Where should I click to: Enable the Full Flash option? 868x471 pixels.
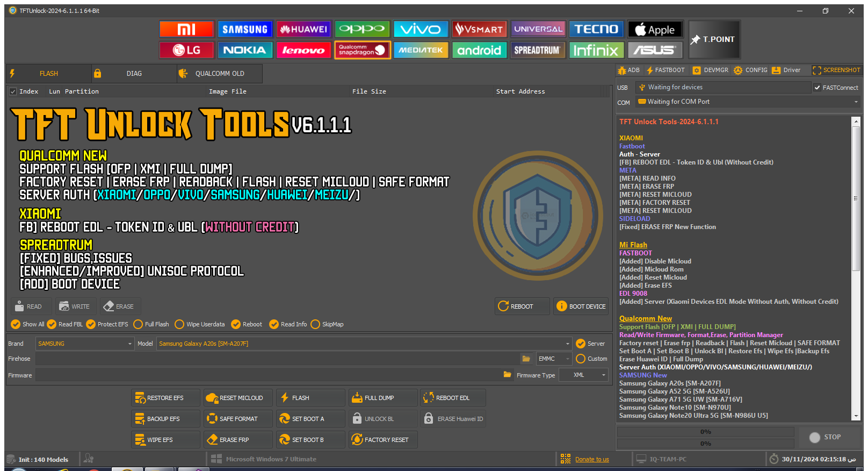pos(139,324)
